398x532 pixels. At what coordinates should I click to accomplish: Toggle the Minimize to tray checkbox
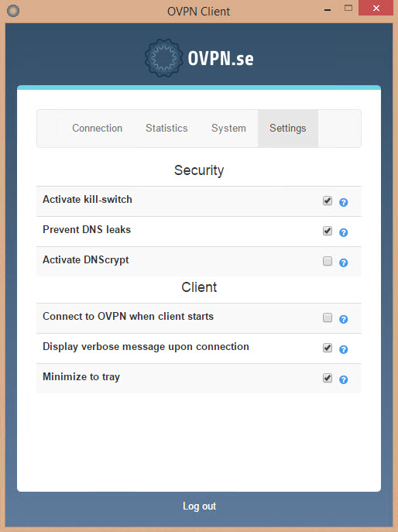click(328, 378)
